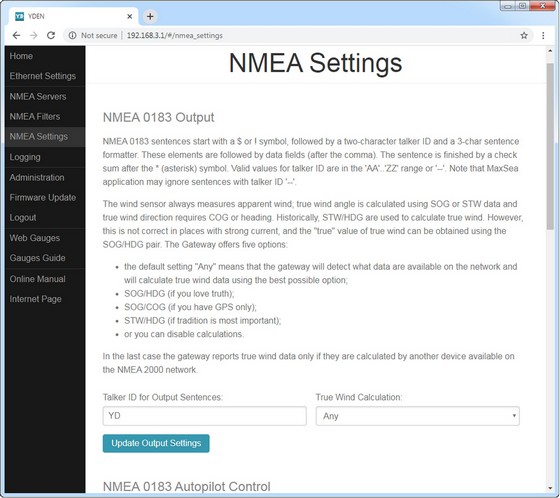Click the NMEA 0183 Autopilot Control heading
Viewport: 560px width, 498px height.
click(186, 487)
